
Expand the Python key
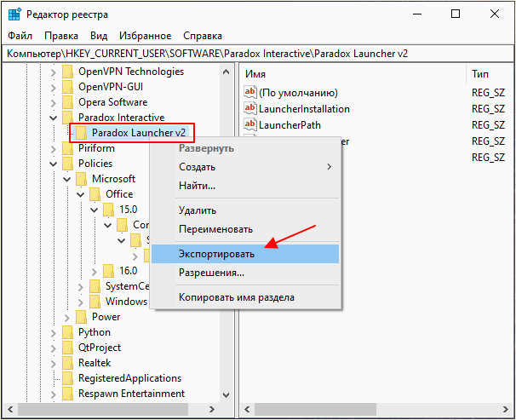coord(54,333)
